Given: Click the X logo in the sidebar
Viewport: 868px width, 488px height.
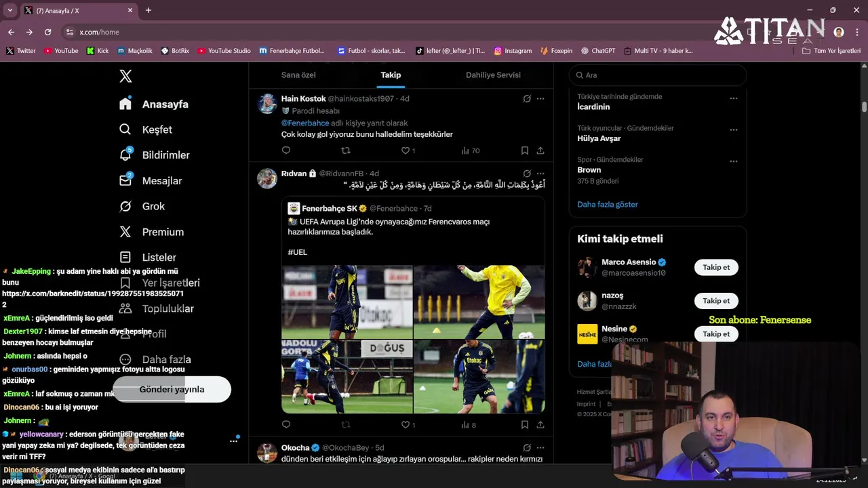Looking at the screenshot, I should (125, 76).
